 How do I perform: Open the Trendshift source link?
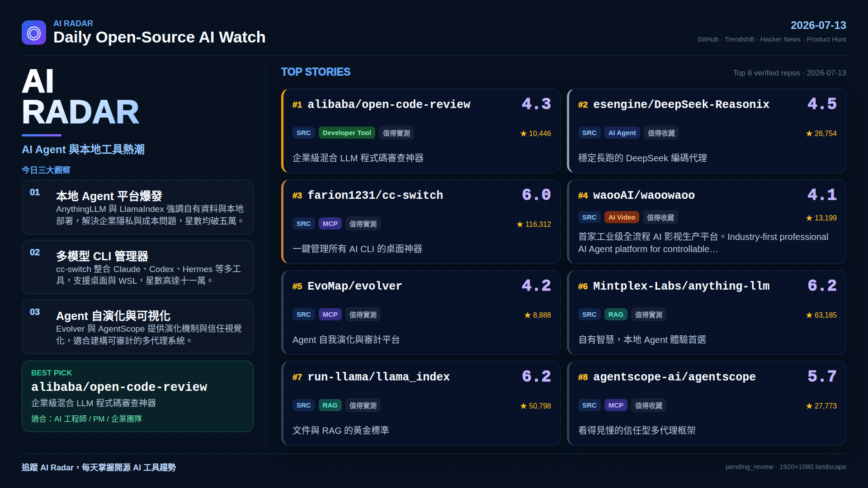point(739,39)
